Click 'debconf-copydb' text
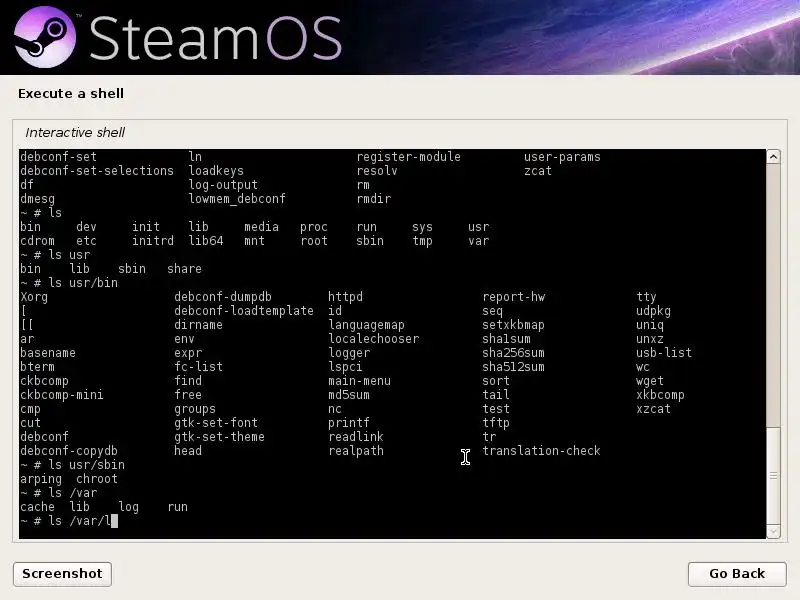The image size is (800, 600). 69,451
